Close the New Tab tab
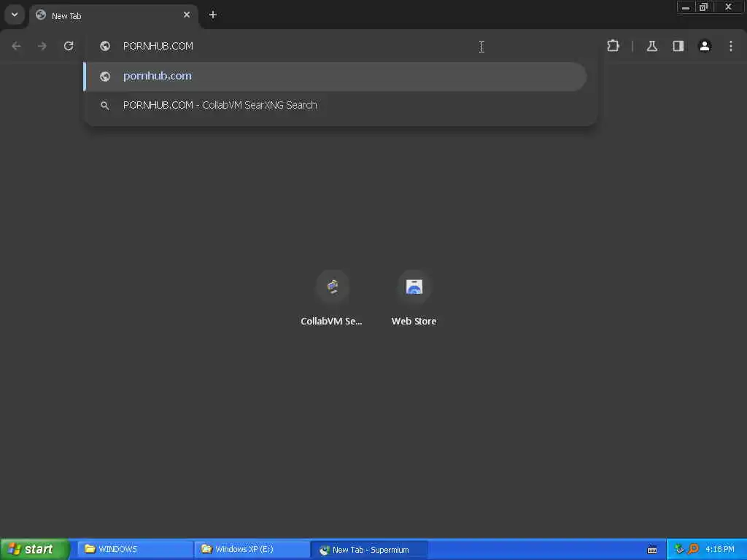The height and width of the screenshot is (560, 747). coord(187,15)
